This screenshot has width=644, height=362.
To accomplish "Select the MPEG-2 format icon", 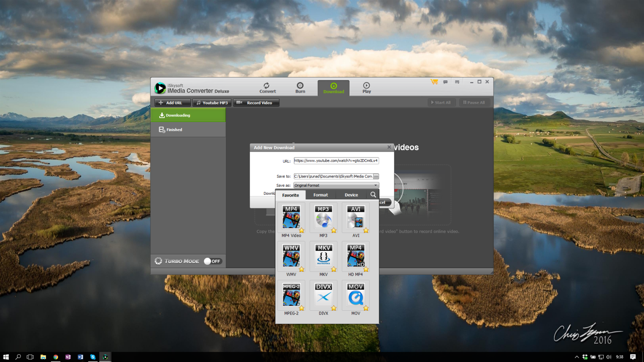I will click(x=291, y=295).
